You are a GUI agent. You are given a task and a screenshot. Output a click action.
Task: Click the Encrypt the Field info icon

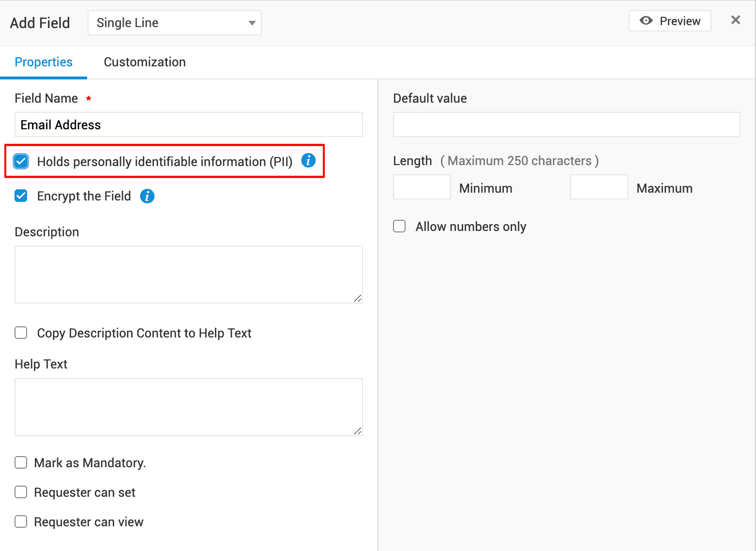click(147, 196)
